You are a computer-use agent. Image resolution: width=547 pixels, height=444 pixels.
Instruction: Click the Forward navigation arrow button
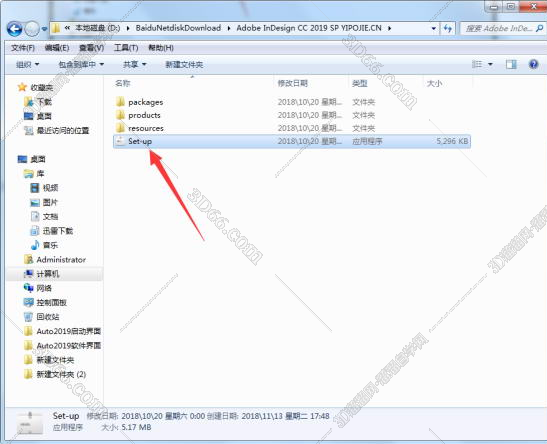(x=32, y=29)
